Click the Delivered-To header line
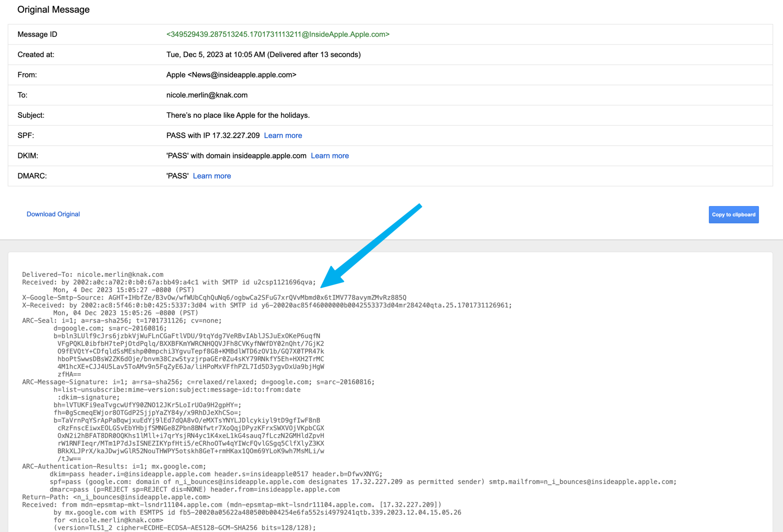The image size is (783, 532). point(93,274)
